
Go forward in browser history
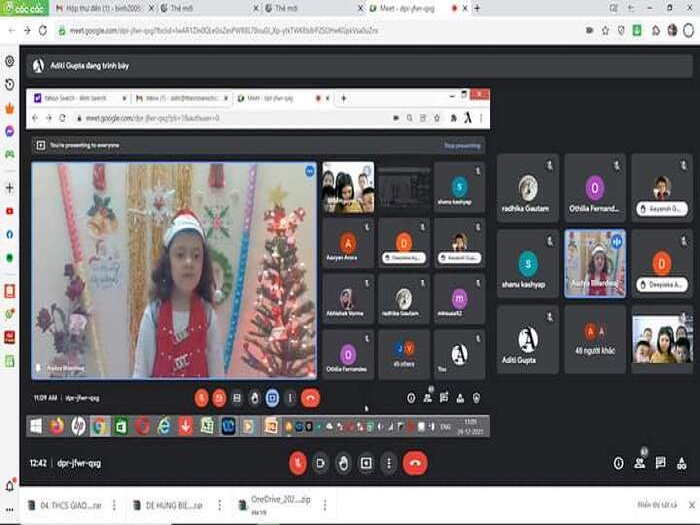[27, 30]
